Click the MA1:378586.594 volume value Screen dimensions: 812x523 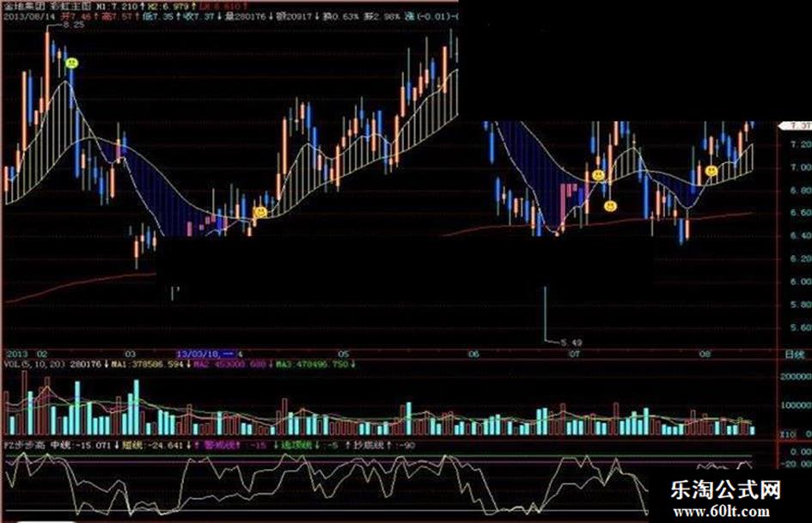(148, 364)
